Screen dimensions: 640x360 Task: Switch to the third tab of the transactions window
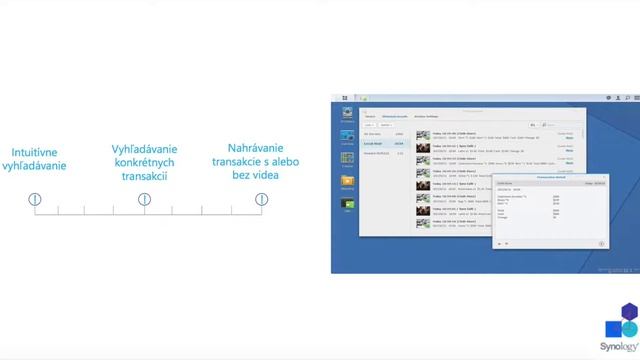pyautogui.click(x=426, y=116)
